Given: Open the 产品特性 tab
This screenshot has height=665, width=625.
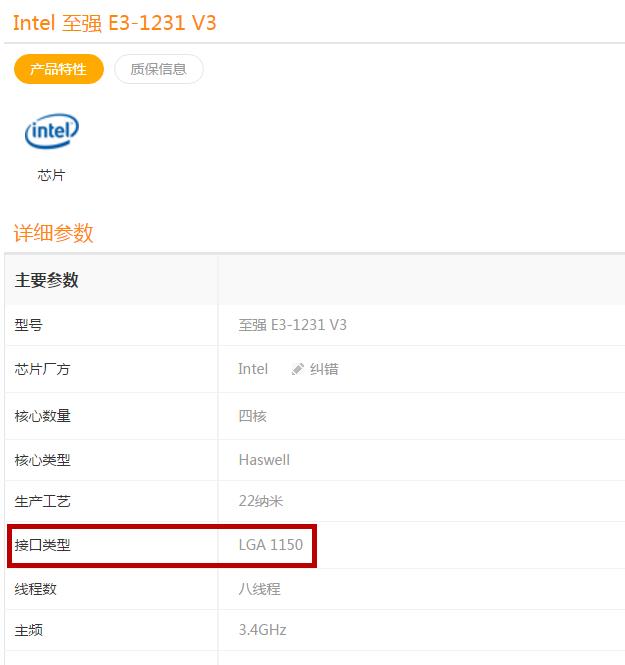Looking at the screenshot, I should 59,69.
